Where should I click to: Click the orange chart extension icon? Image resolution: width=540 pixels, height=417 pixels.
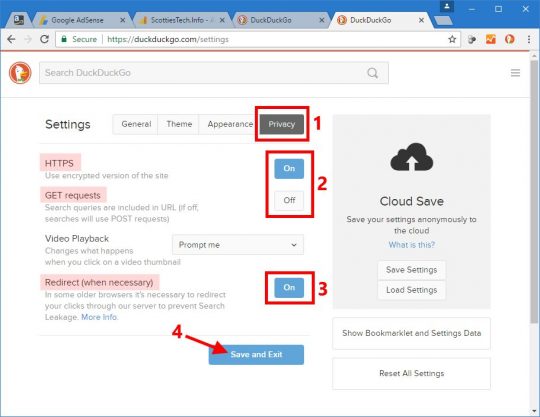[x=491, y=39]
